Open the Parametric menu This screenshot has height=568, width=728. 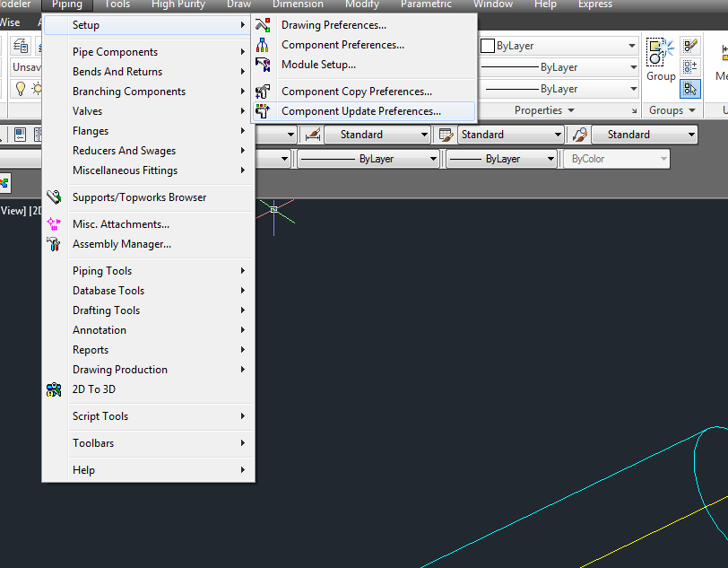tap(426, 4)
